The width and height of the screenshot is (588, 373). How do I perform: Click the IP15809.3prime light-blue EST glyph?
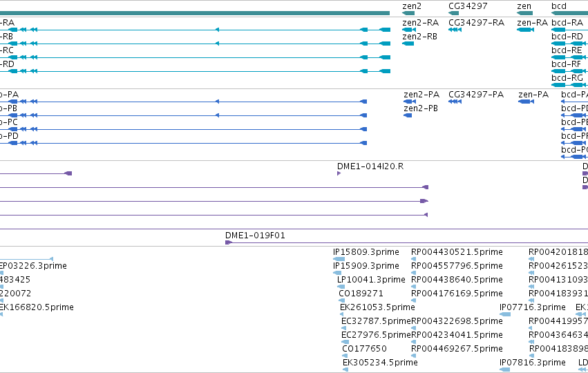point(339,259)
